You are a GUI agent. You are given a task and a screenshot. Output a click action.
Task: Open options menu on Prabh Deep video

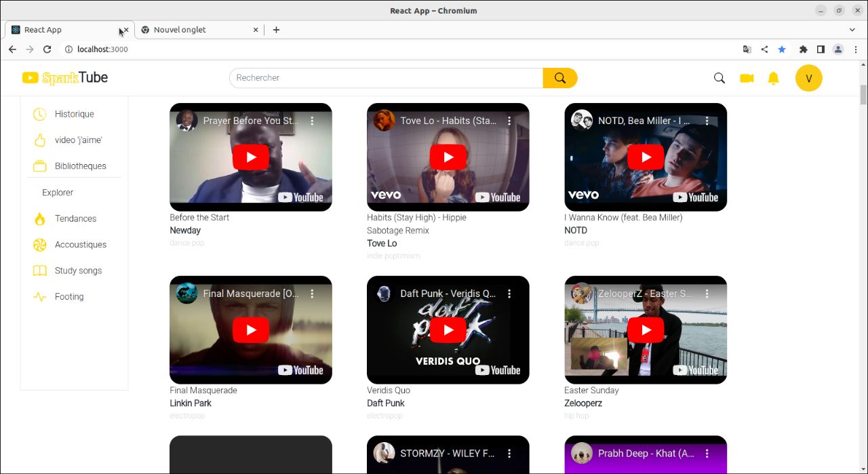[707, 453]
